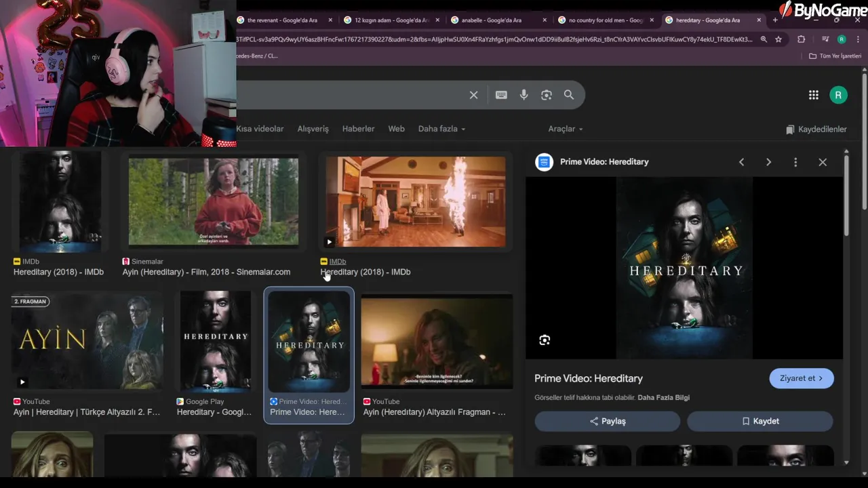Viewport: 868px width, 488px height.
Task: Close the 'the revenant' tab
Action: tap(330, 20)
